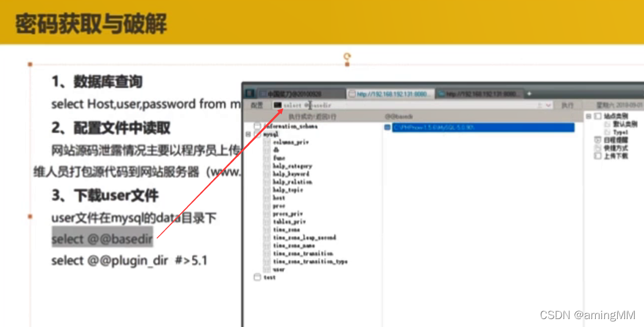Viewport: 644px width, 327px height.
Task: Click the highlighted select @@basedir slide text
Action: 102,239
